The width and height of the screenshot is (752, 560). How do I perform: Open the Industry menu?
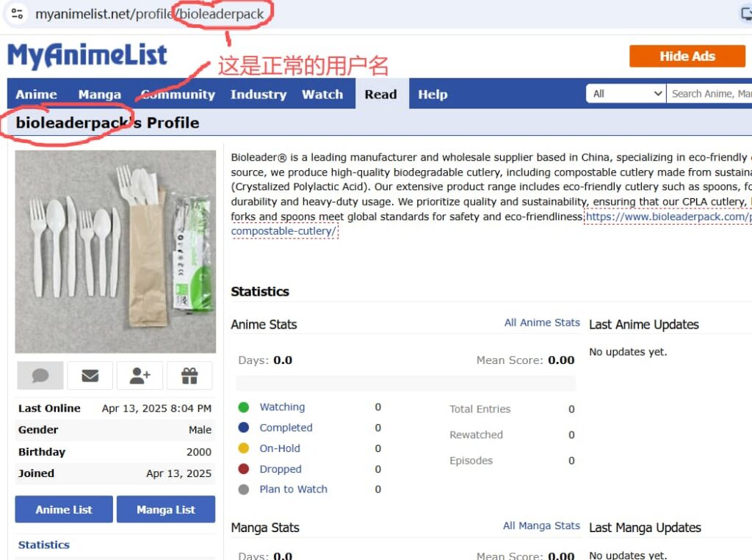[x=258, y=94]
